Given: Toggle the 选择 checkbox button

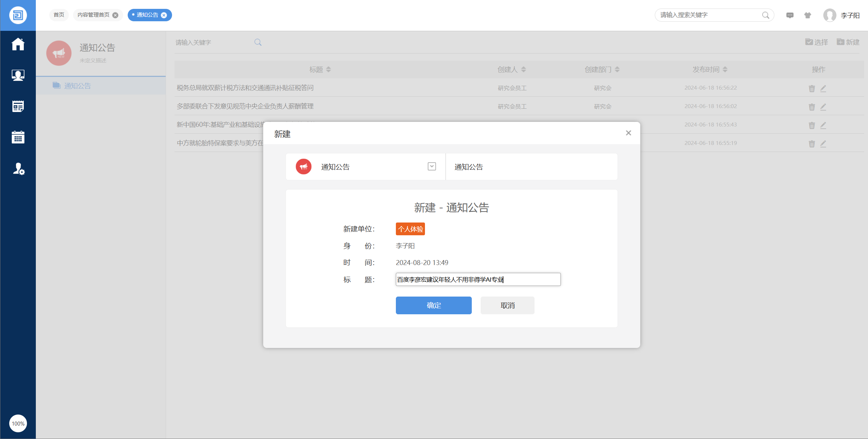Looking at the screenshot, I should [817, 42].
